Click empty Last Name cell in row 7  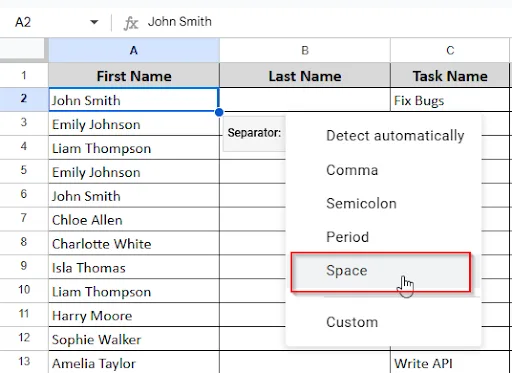(x=252, y=219)
